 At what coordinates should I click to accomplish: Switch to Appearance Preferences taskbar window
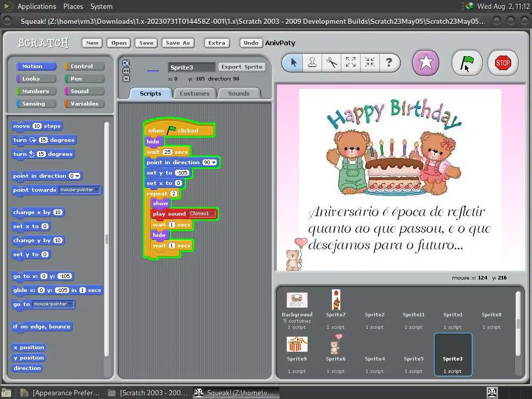[60, 393]
